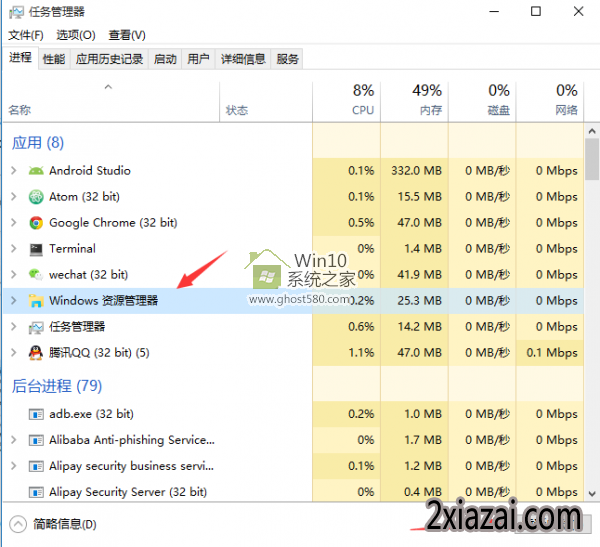Sort by the 磁盘 column header
600x547 pixels.
482,102
